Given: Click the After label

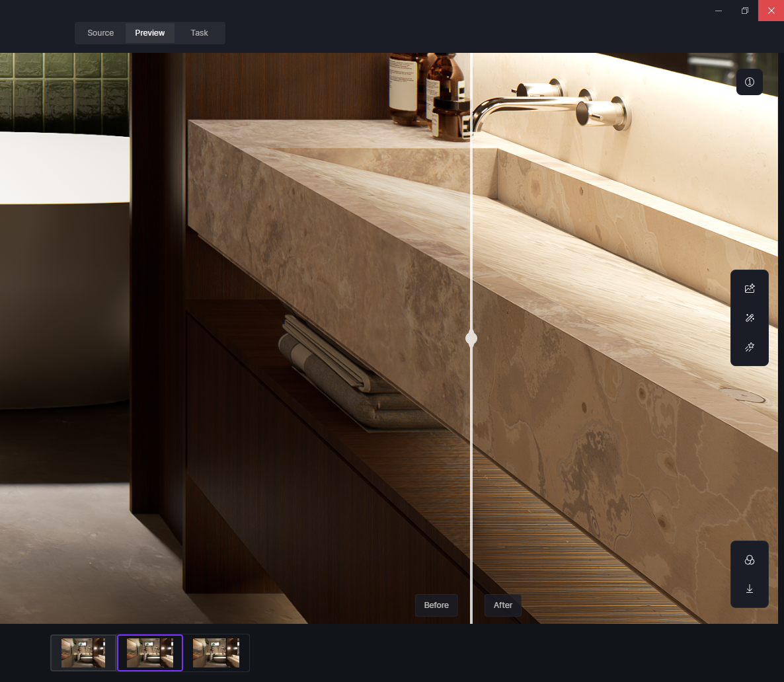Looking at the screenshot, I should [x=503, y=605].
